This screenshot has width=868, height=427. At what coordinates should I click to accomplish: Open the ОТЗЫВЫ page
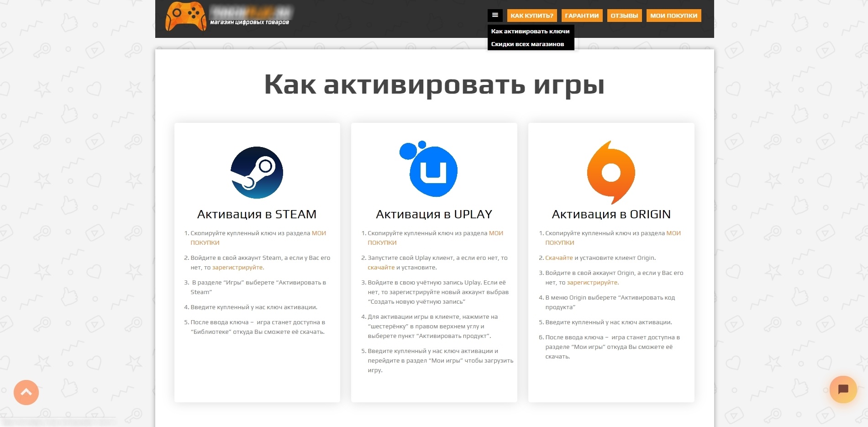coord(624,16)
